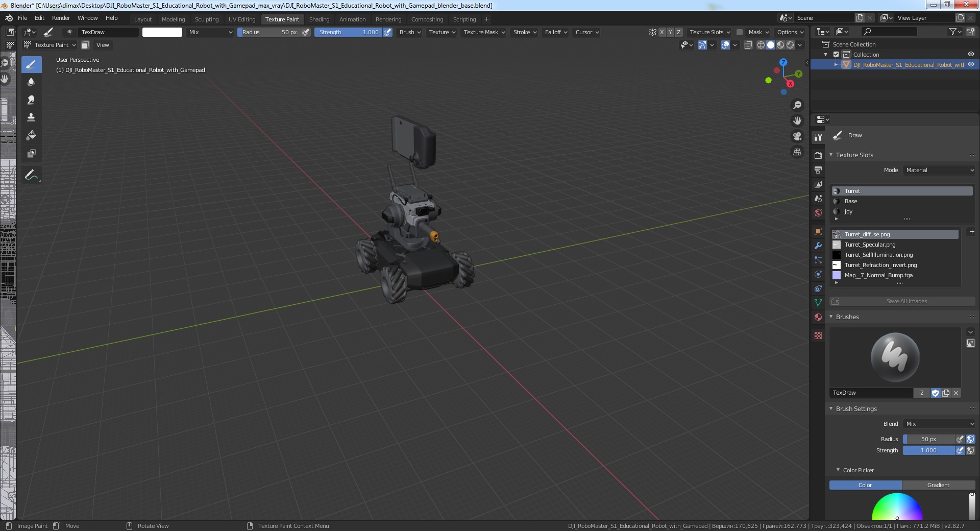Select the Annotate pencil tool

(x=31, y=175)
